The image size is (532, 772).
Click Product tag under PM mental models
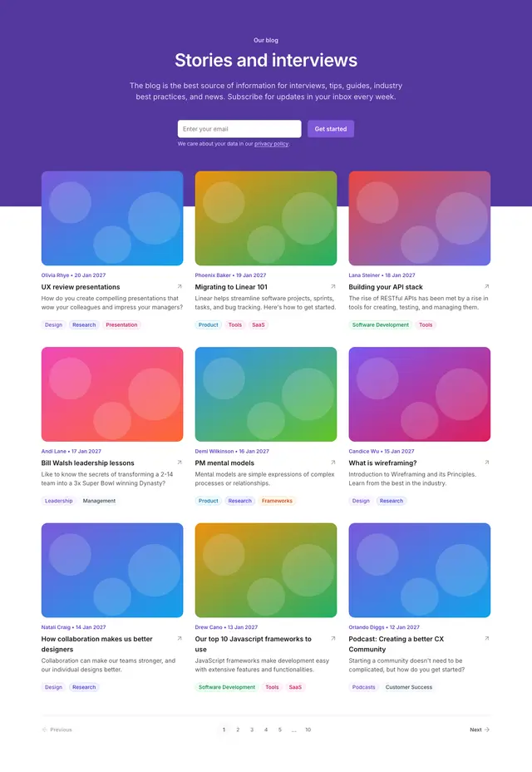(208, 501)
